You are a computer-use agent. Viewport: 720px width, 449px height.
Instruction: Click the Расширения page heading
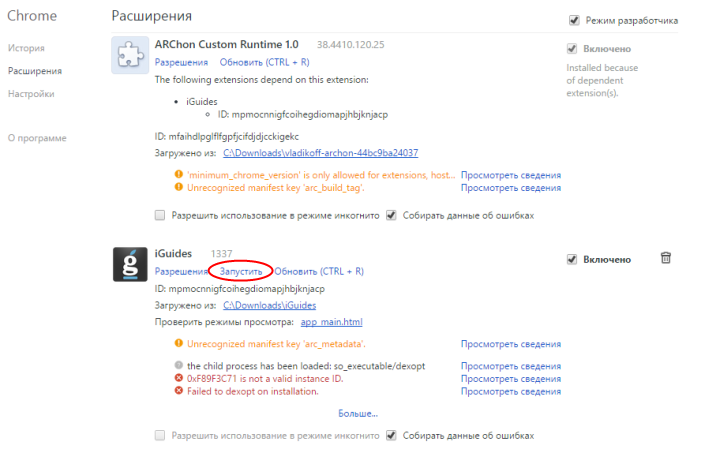tap(152, 16)
